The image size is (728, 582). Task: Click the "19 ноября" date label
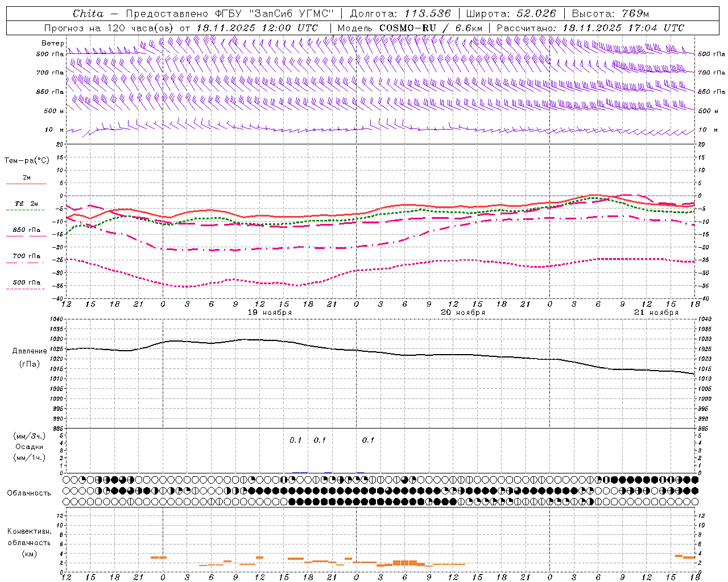270,313
